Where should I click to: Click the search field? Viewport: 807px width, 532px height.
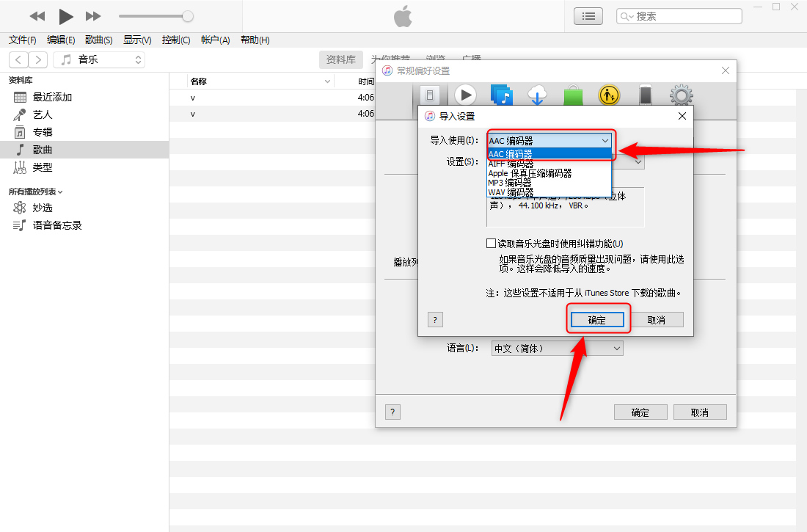click(679, 16)
